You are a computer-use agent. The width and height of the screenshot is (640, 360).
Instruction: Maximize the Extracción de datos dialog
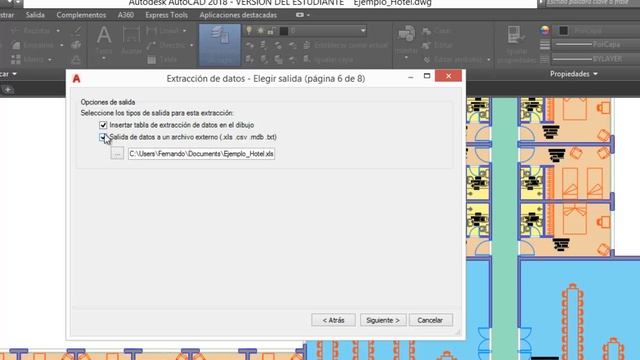click(427, 76)
